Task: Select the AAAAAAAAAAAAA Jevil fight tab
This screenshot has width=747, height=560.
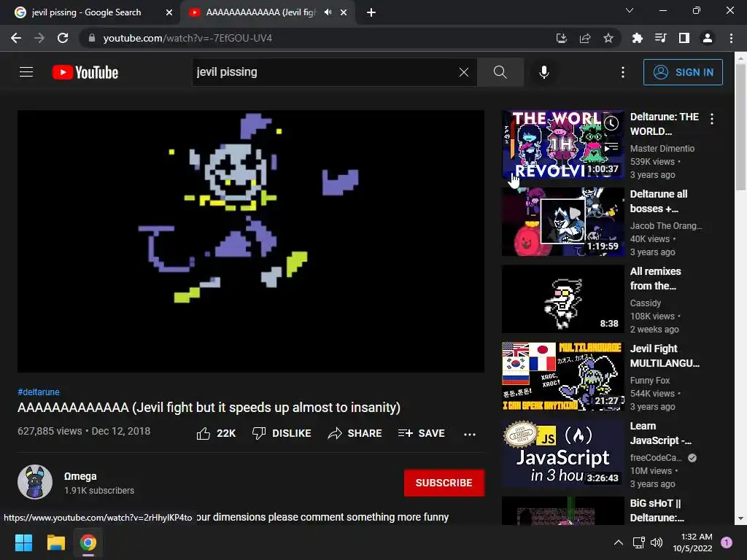Action: tap(260, 12)
